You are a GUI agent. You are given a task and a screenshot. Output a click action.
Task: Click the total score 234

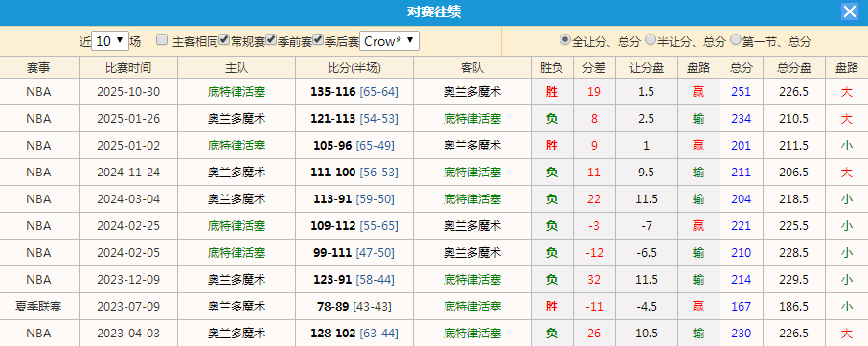point(742,119)
